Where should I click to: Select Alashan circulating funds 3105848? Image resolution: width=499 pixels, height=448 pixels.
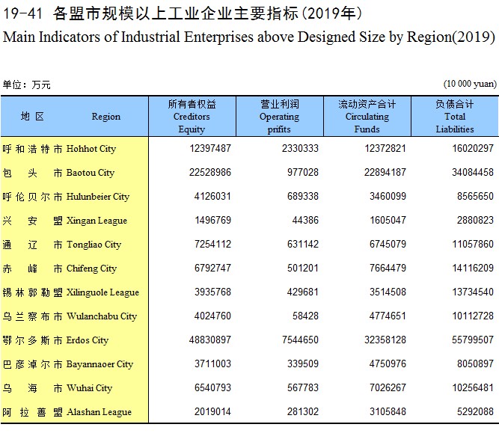click(x=388, y=411)
